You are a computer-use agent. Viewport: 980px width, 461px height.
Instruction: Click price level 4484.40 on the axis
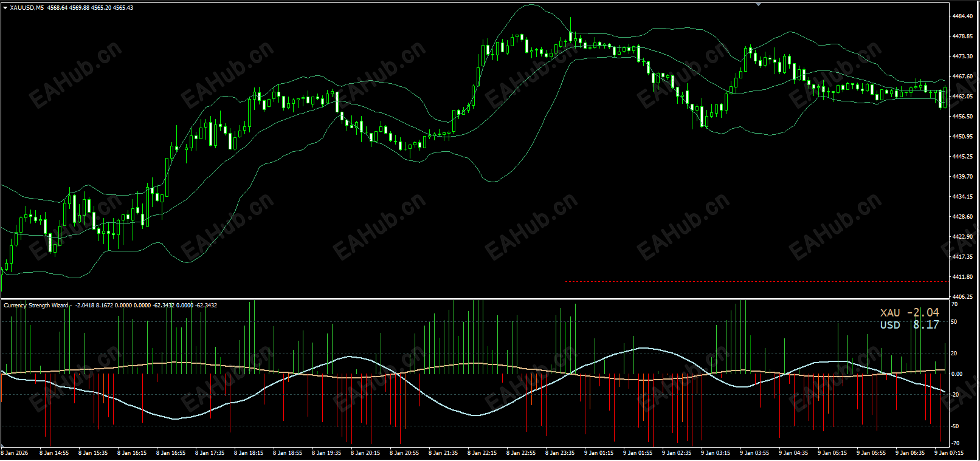pyautogui.click(x=962, y=16)
